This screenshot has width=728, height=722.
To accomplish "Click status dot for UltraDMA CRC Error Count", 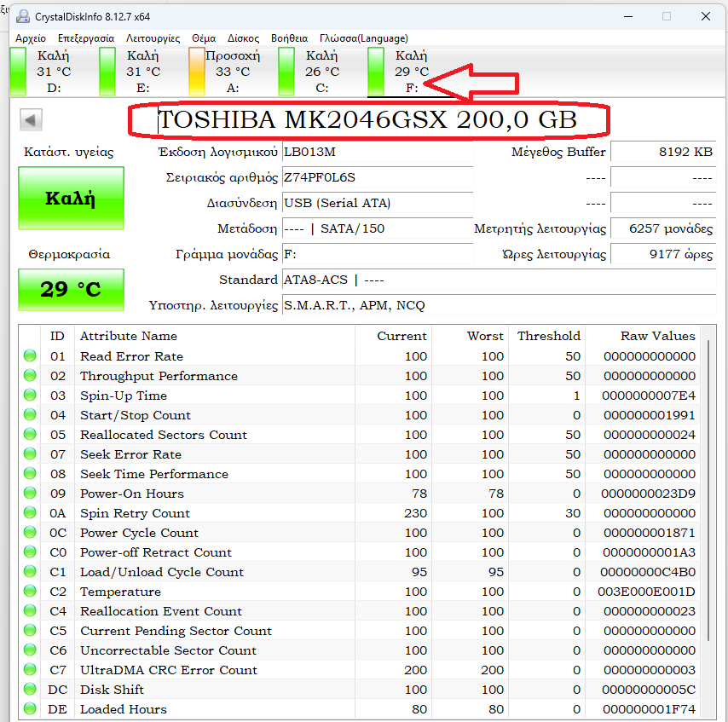I will coord(30,669).
